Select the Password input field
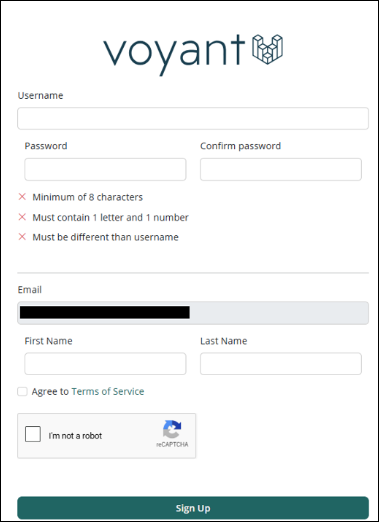379x522 pixels. pyautogui.click(x=105, y=169)
